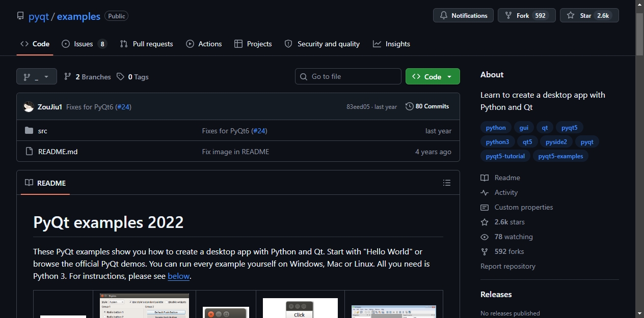Open the branch selector dropdown

coord(37,76)
